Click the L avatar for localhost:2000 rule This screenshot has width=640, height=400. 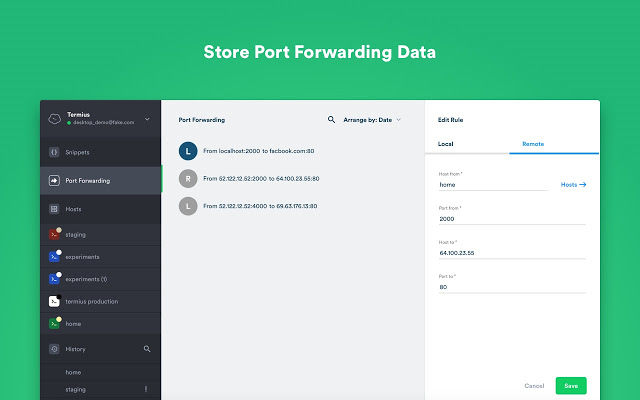pos(188,151)
